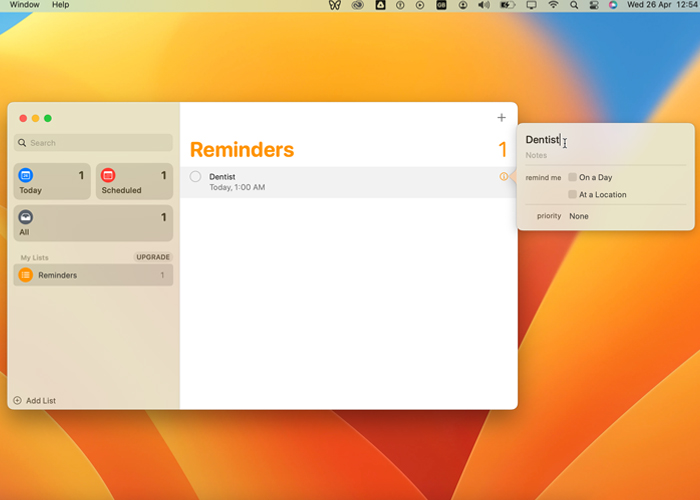
Task: Click the black triangle menu bar icon
Action: coord(380,5)
